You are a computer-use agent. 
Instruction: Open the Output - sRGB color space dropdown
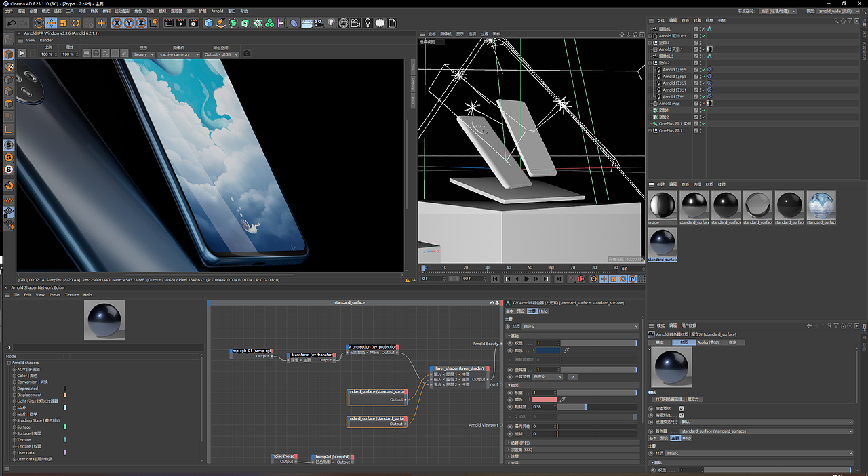coord(221,54)
